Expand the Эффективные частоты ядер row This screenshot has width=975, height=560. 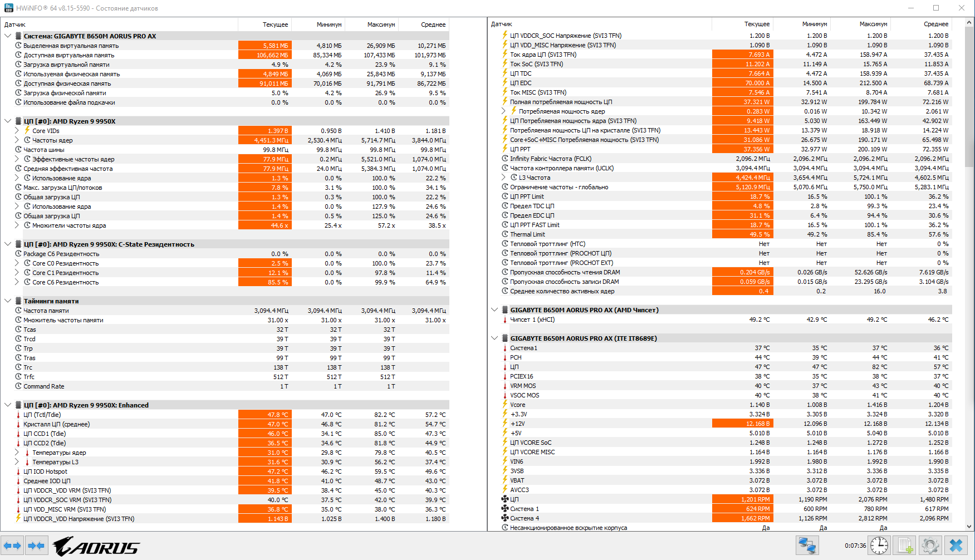[17, 159]
